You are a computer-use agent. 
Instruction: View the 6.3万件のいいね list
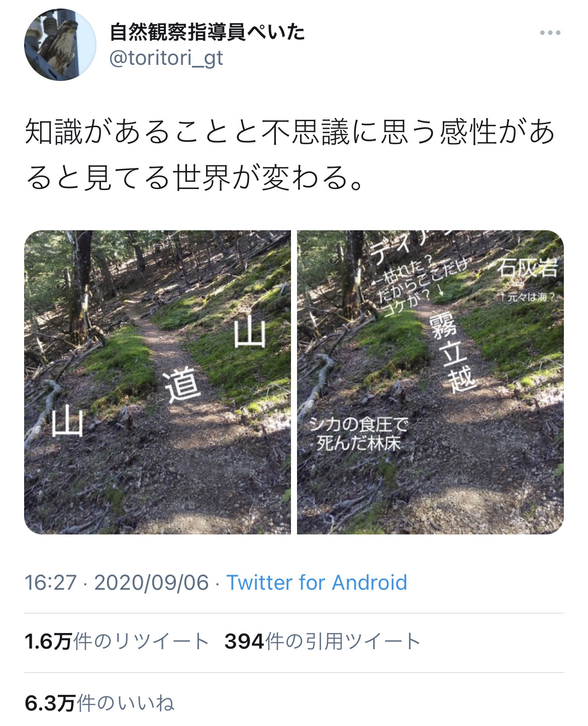coord(100,703)
